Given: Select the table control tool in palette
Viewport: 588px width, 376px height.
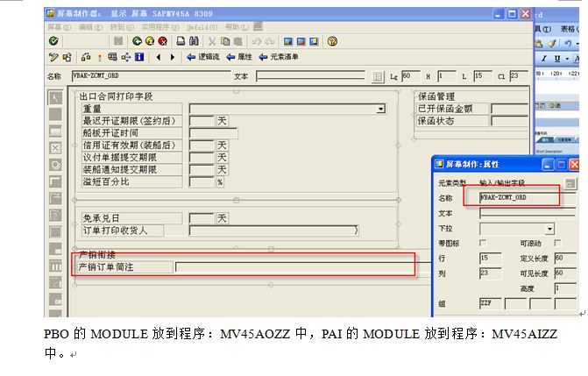Looking at the screenshot, I should [x=55, y=266].
